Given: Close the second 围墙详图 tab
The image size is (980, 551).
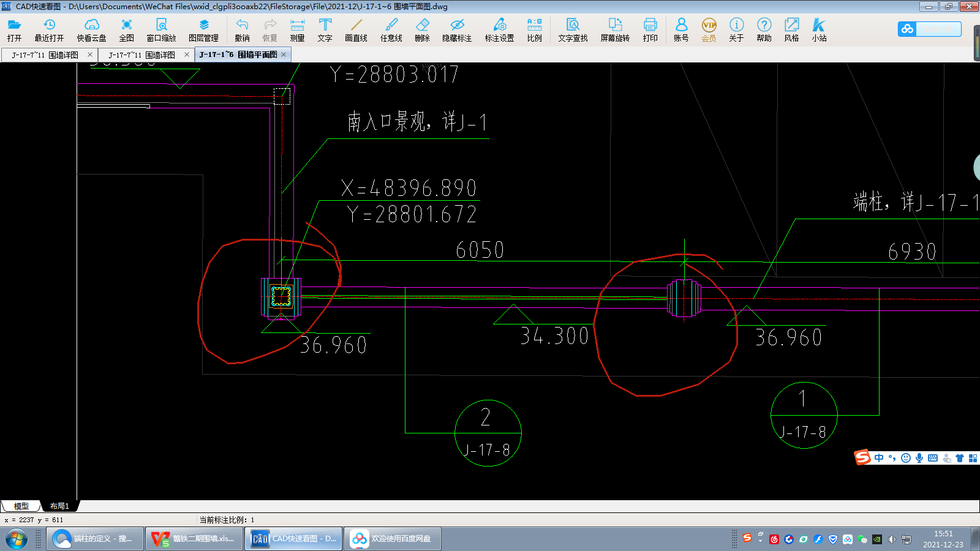Looking at the screenshot, I should click(187, 54).
